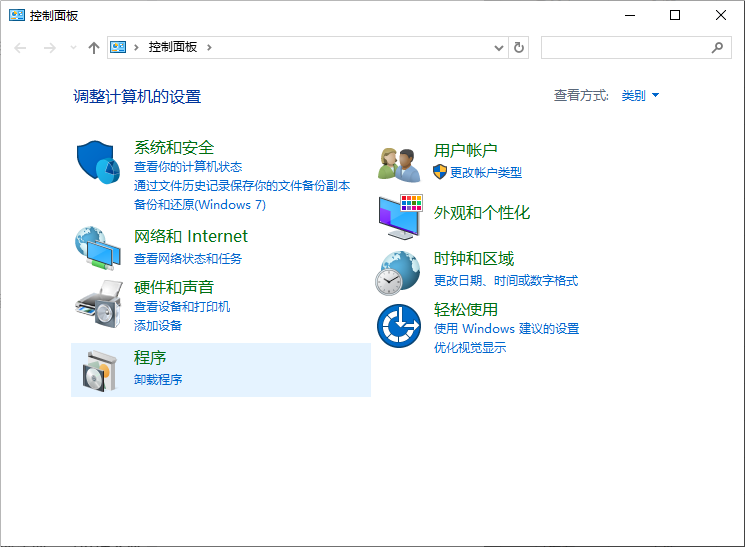Click the title bar control panel icon
Screen dimensions: 745x547
click(x=17, y=15)
